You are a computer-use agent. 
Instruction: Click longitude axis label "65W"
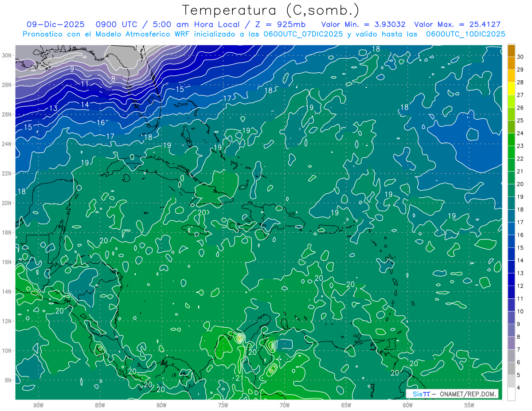click(346, 405)
